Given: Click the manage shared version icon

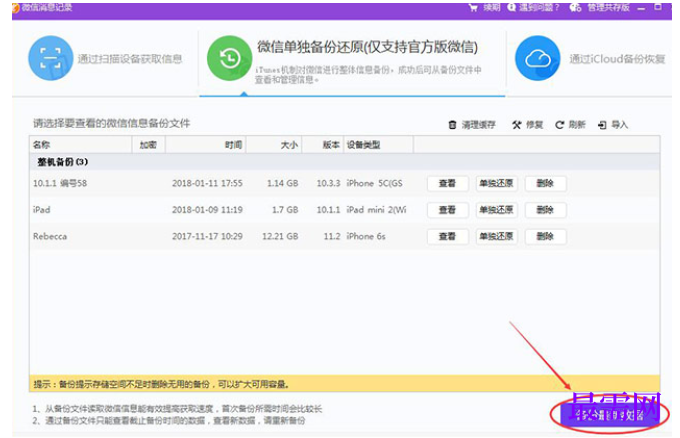Looking at the screenshot, I should click(575, 7).
